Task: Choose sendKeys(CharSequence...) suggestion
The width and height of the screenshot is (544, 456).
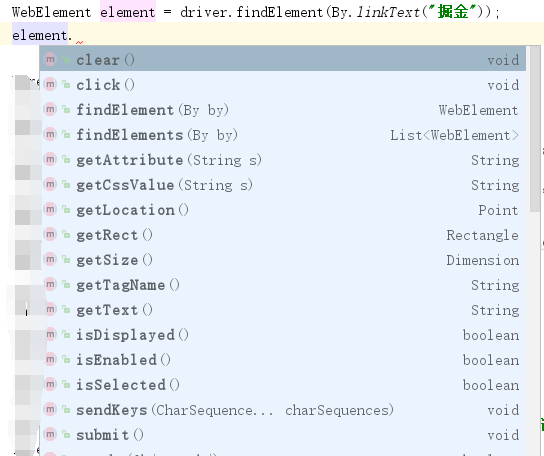Action: click(x=283, y=409)
